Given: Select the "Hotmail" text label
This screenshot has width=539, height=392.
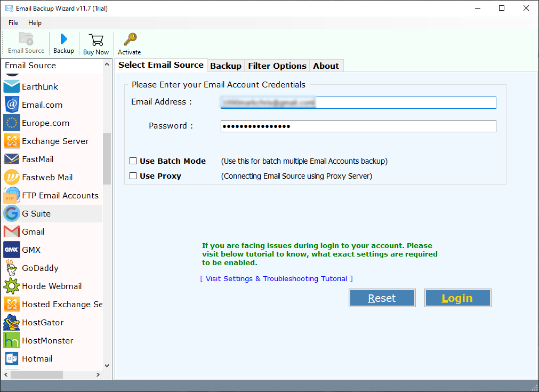Looking at the screenshot, I should click(x=37, y=358).
